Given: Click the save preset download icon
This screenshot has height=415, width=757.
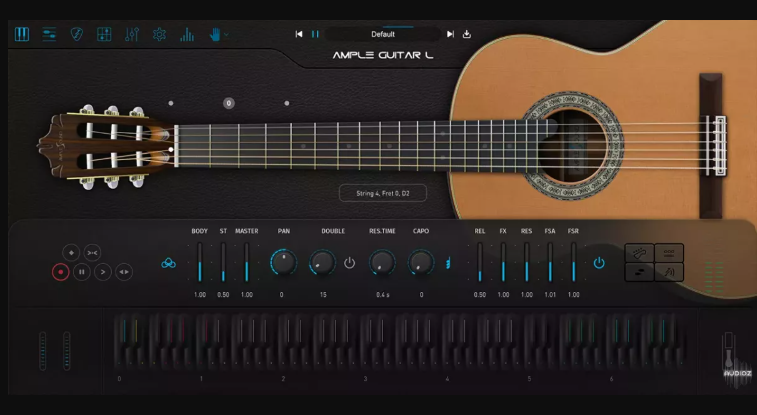Looking at the screenshot, I should tap(467, 34).
